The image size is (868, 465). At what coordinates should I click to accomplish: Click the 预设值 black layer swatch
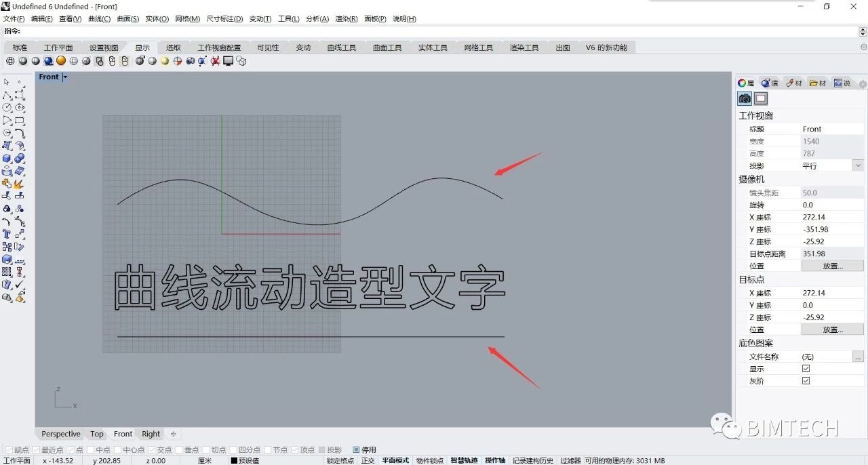click(x=234, y=461)
